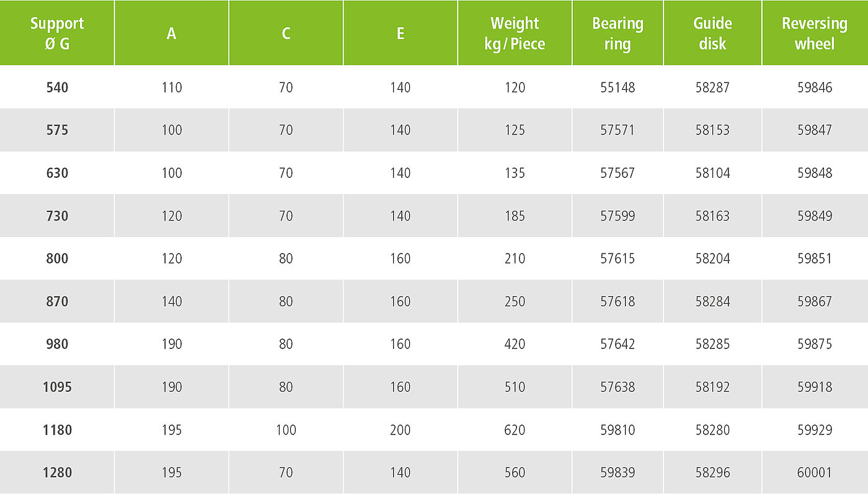Screen dimensions: 868x494
Task: Select the Guide disk column header
Action: tap(712, 33)
